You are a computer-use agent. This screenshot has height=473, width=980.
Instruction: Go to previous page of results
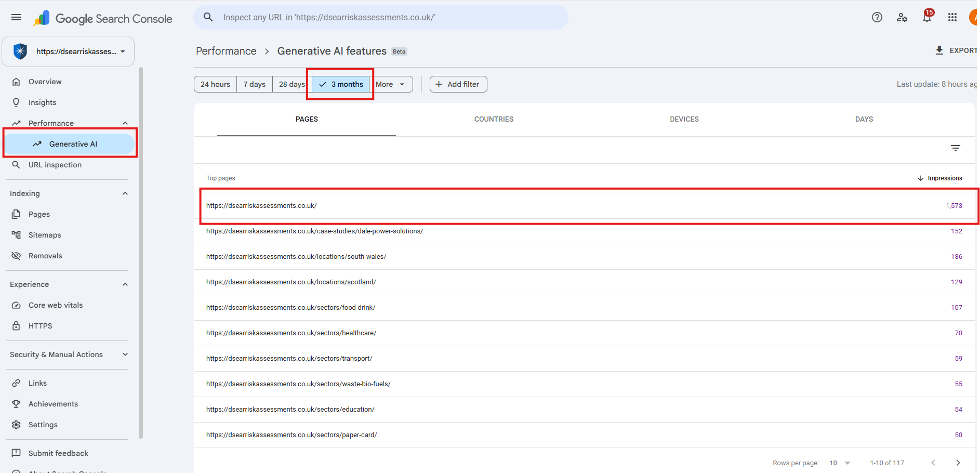tap(933, 463)
